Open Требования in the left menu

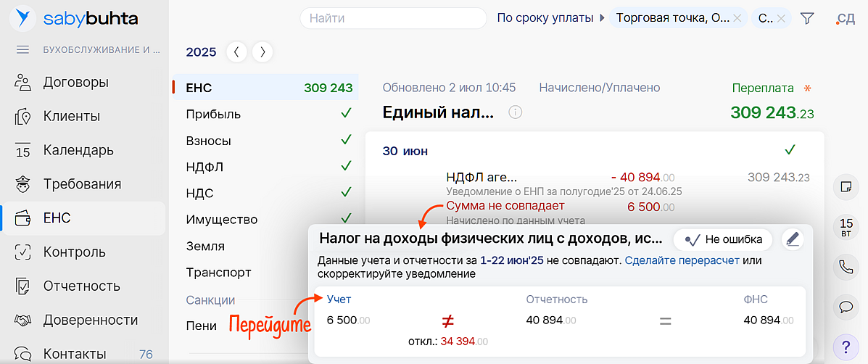pos(82,184)
